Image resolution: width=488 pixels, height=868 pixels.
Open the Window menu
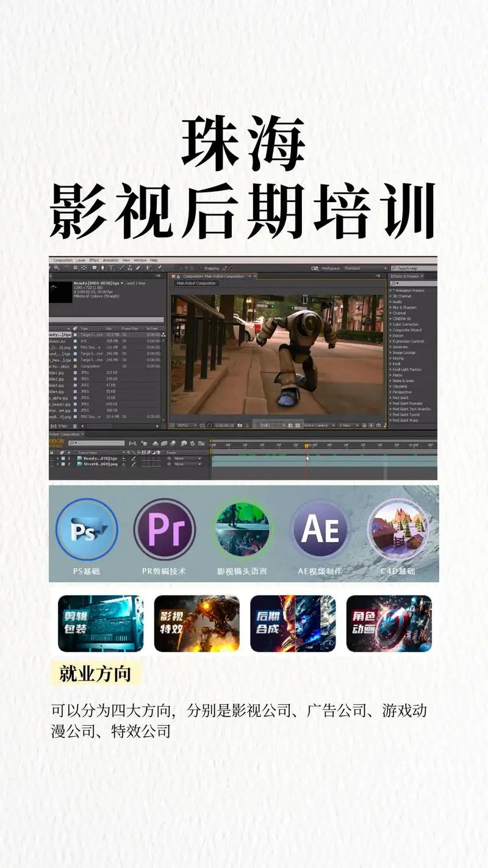pos(140,260)
